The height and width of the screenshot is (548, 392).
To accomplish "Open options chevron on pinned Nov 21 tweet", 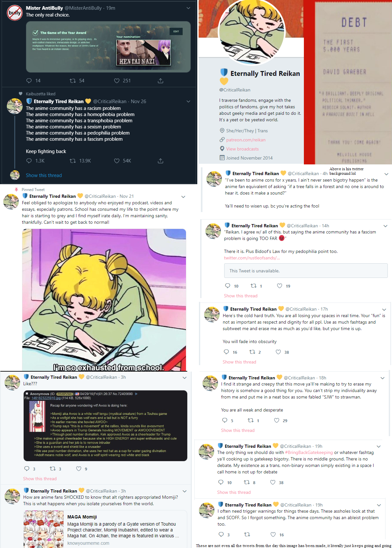I will pyautogui.click(x=183, y=197).
